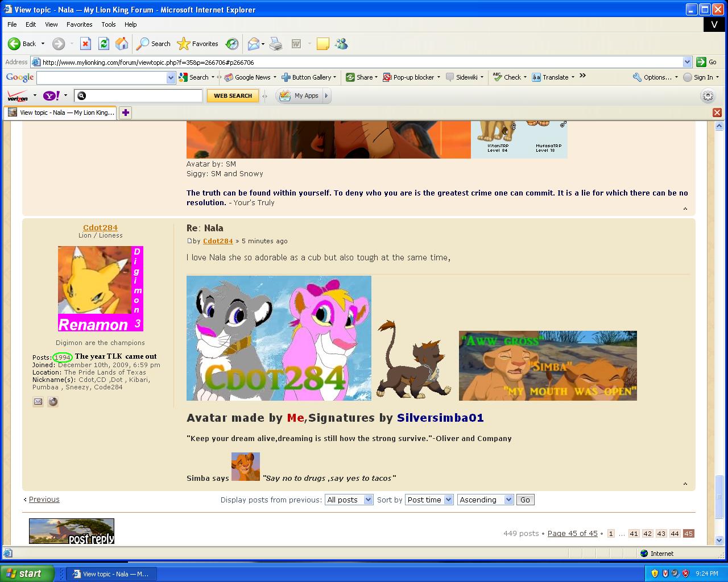This screenshot has height=582, width=728.
Task: Click Cdot284's private message envelope icon
Action: (x=38, y=402)
